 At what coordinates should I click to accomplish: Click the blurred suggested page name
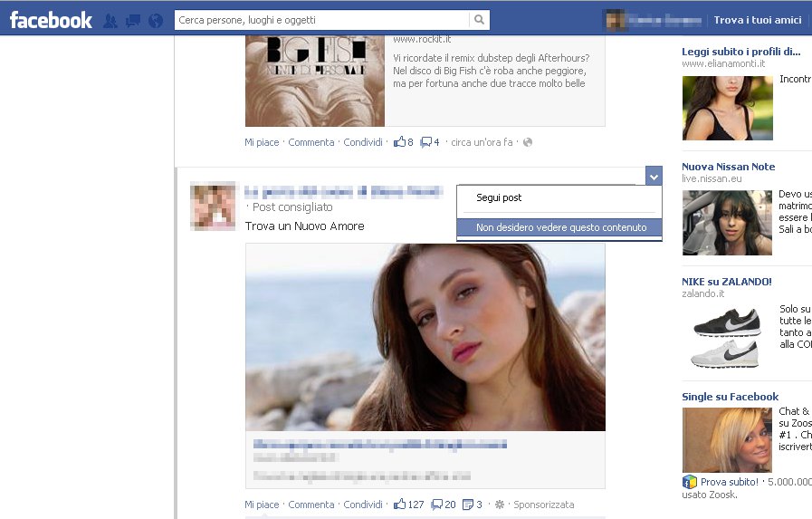tap(344, 192)
